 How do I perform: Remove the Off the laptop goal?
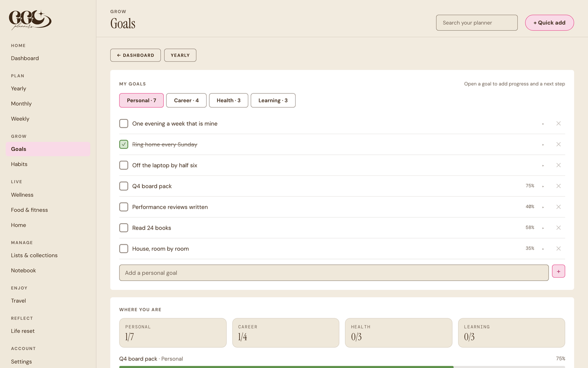559,165
